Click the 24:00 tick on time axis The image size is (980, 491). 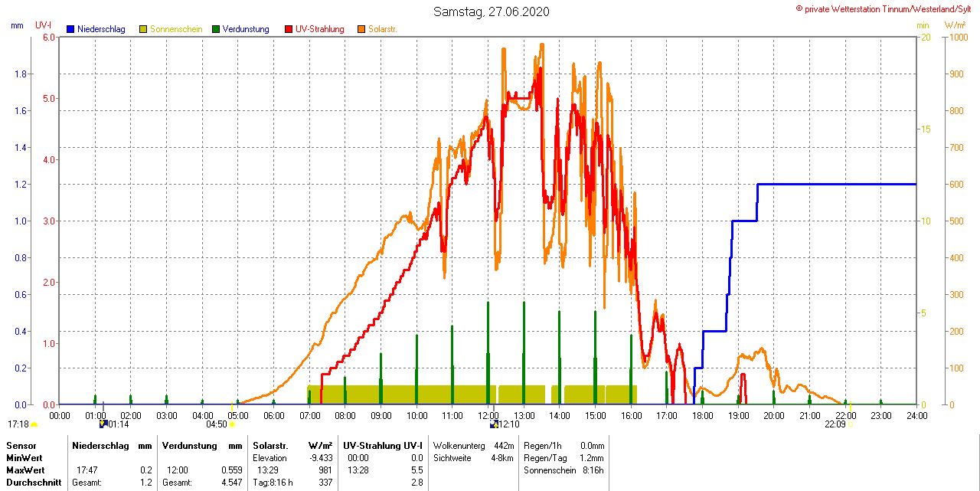(917, 416)
